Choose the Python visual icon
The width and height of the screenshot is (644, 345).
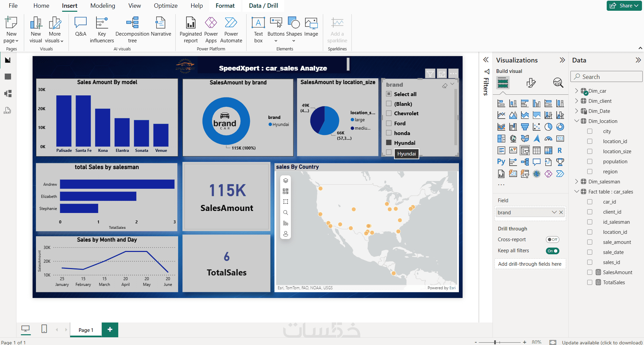point(501,162)
